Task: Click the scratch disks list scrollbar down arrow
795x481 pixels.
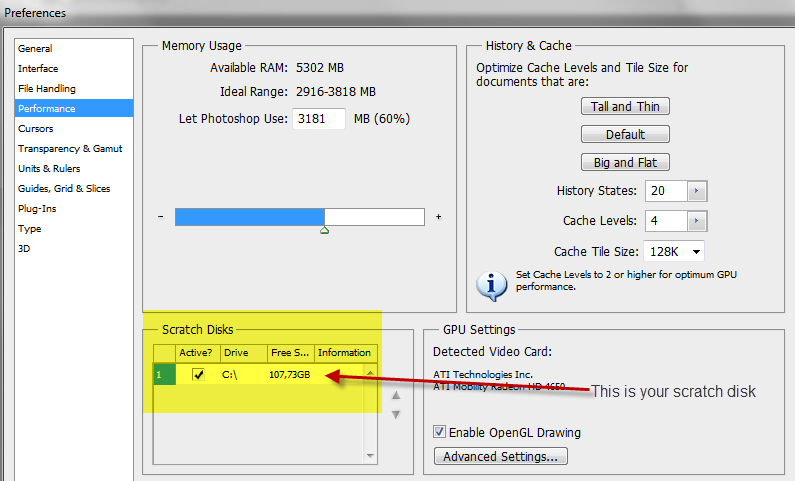Action: pyautogui.click(x=370, y=455)
